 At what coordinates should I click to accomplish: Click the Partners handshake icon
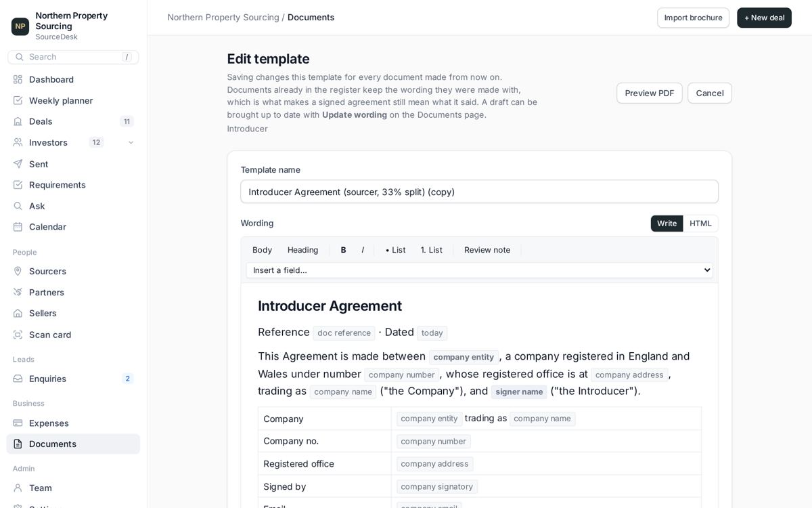click(x=18, y=292)
